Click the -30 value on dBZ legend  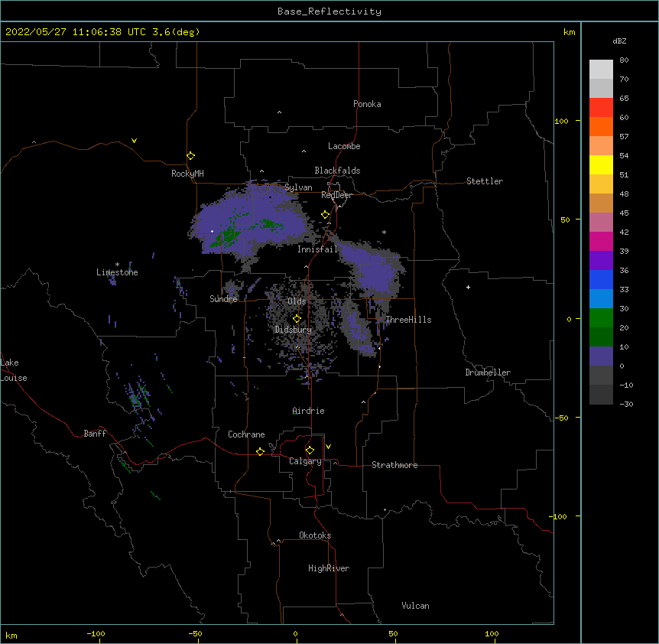click(x=626, y=405)
